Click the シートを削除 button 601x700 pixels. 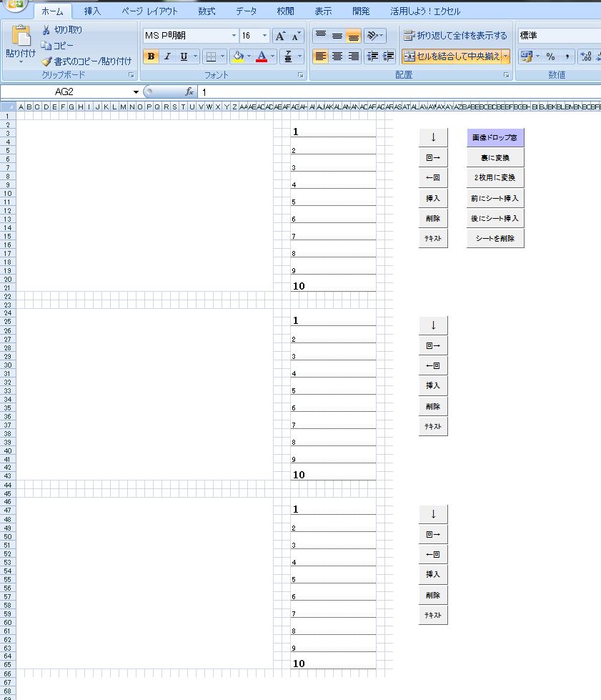(495, 238)
